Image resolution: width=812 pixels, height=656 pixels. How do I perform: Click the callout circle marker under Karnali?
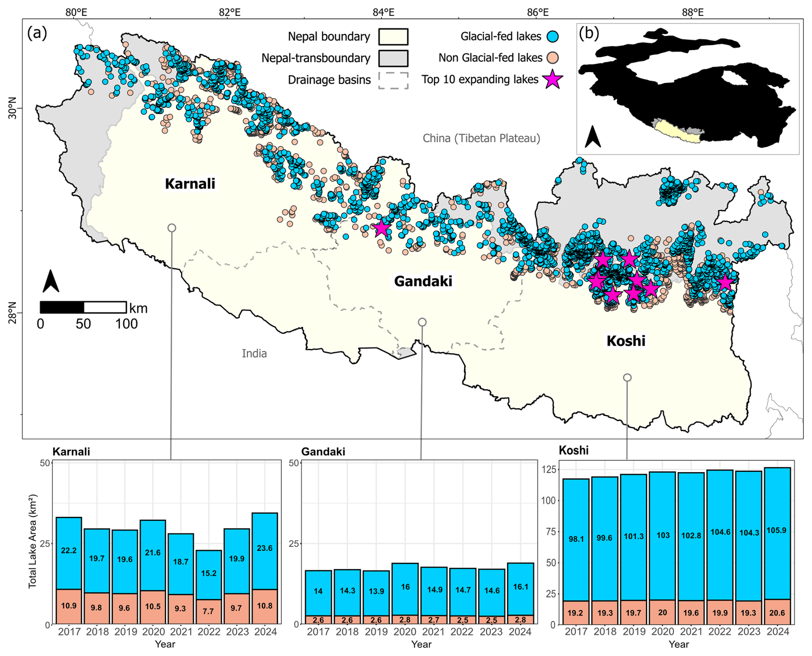(x=172, y=228)
